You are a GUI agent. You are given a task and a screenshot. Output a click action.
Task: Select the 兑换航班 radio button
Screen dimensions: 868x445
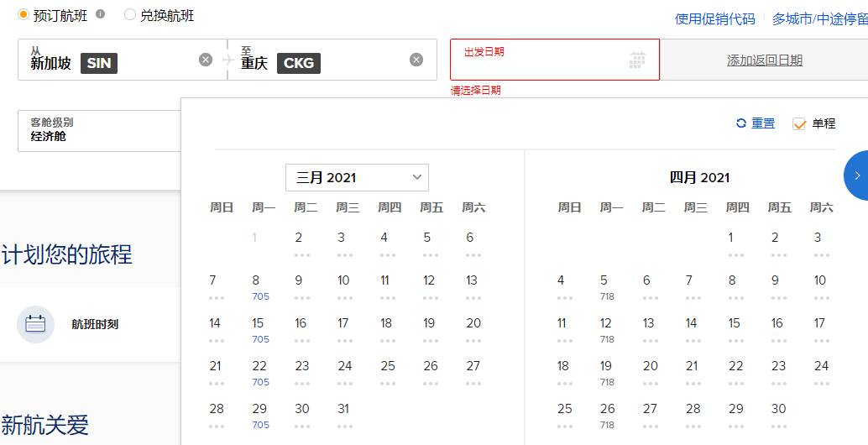click(129, 15)
